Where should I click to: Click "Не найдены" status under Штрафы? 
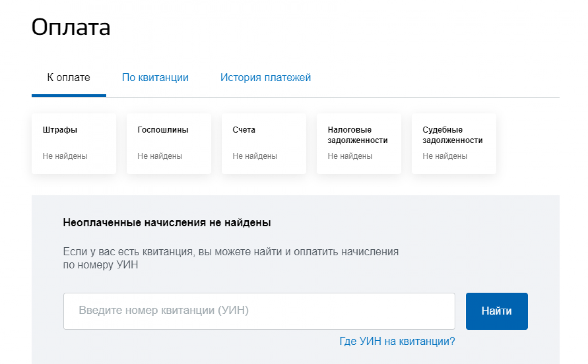coord(65,156)
